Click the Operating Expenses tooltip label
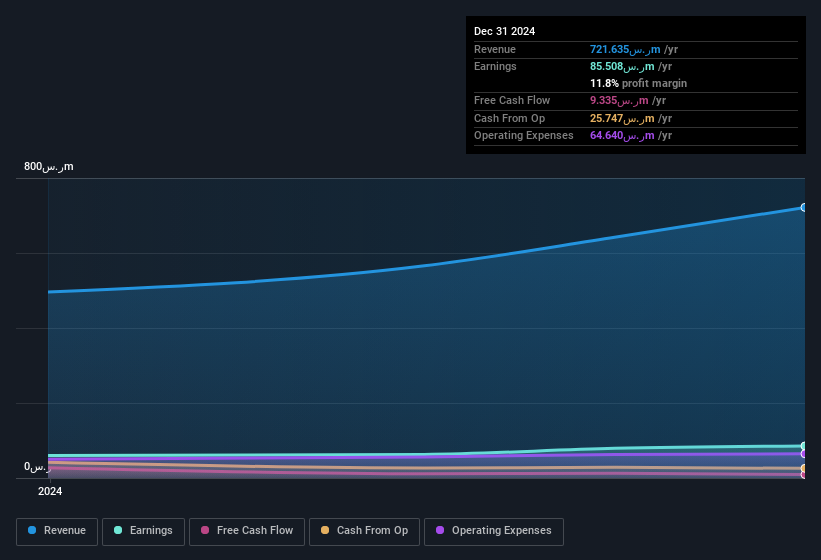Viewport: 821px width, 560px height. point(524,136)
